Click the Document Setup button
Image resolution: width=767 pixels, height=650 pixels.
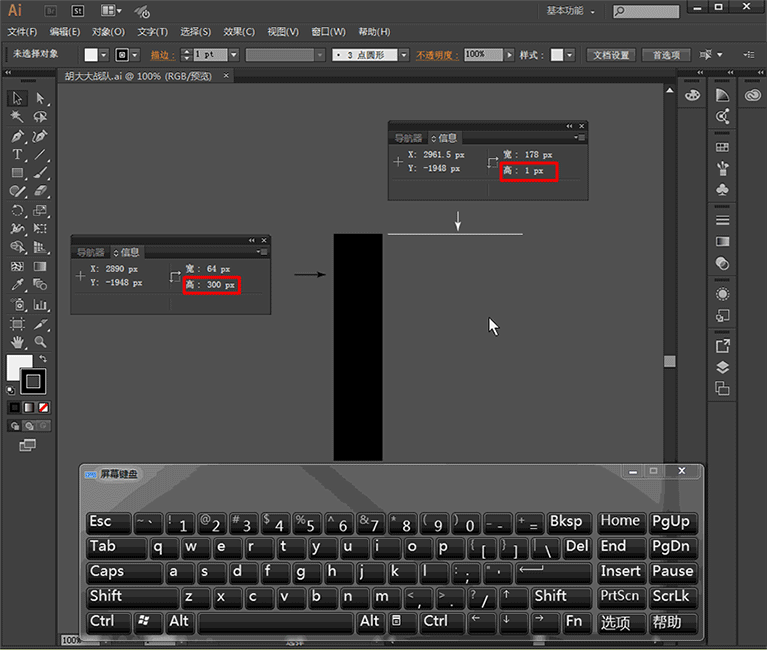click(611, 55)
